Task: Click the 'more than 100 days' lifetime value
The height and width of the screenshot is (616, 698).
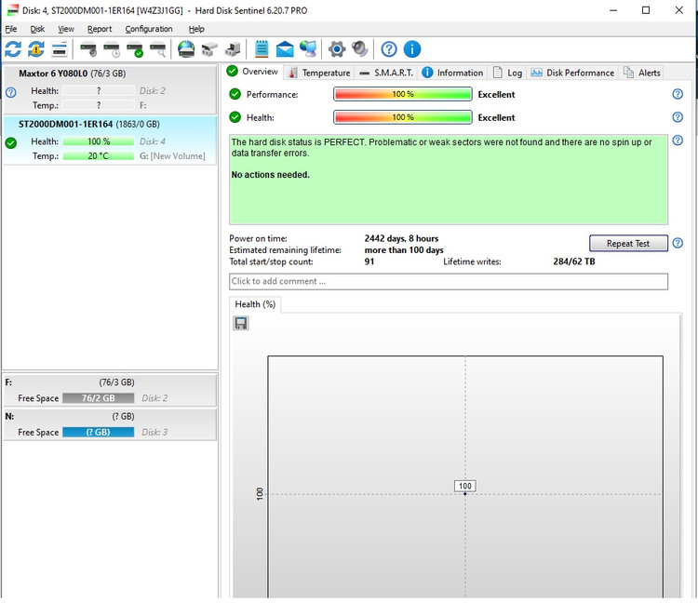Action: [x=404, y=250]
